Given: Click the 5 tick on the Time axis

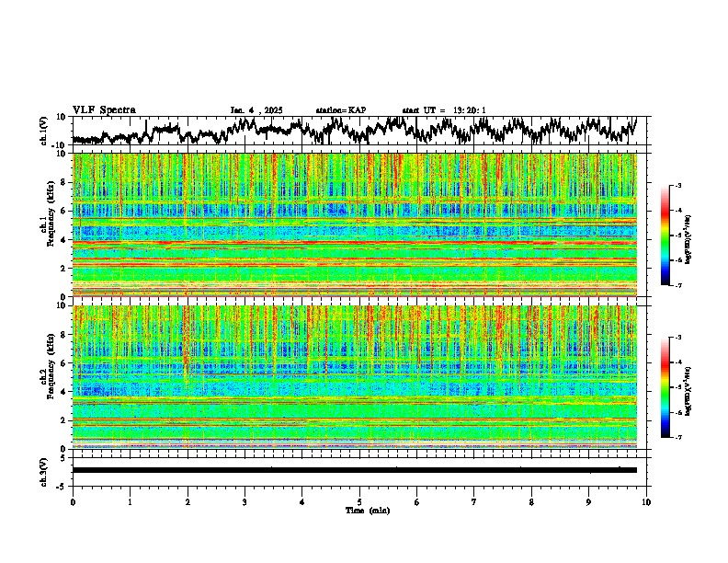Looking at the screenshot, I should (359, 502).
